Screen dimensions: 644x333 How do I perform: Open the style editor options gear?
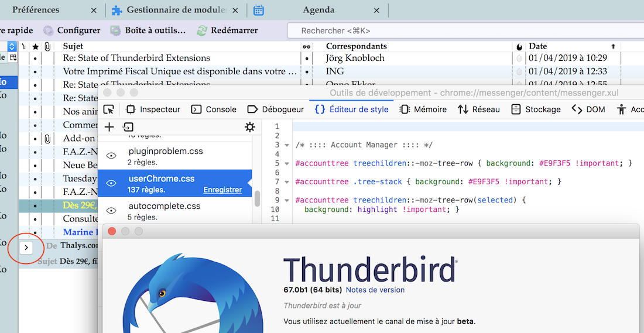coord(250,127)
